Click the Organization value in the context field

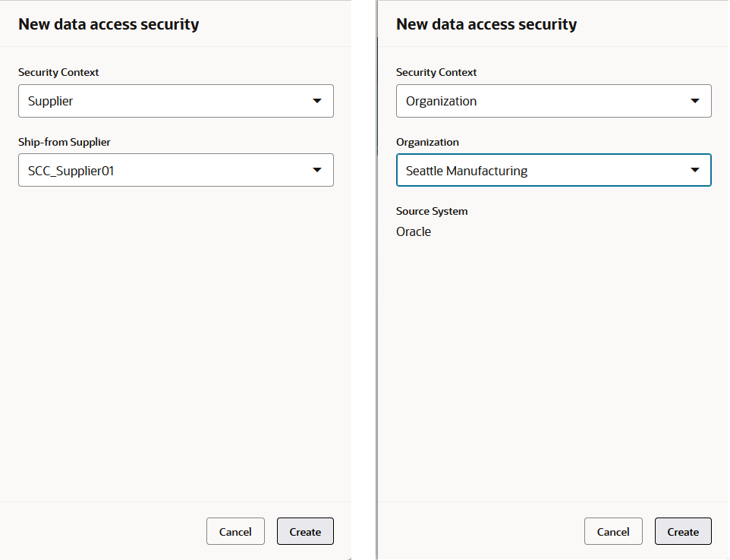tap(531, 101)
